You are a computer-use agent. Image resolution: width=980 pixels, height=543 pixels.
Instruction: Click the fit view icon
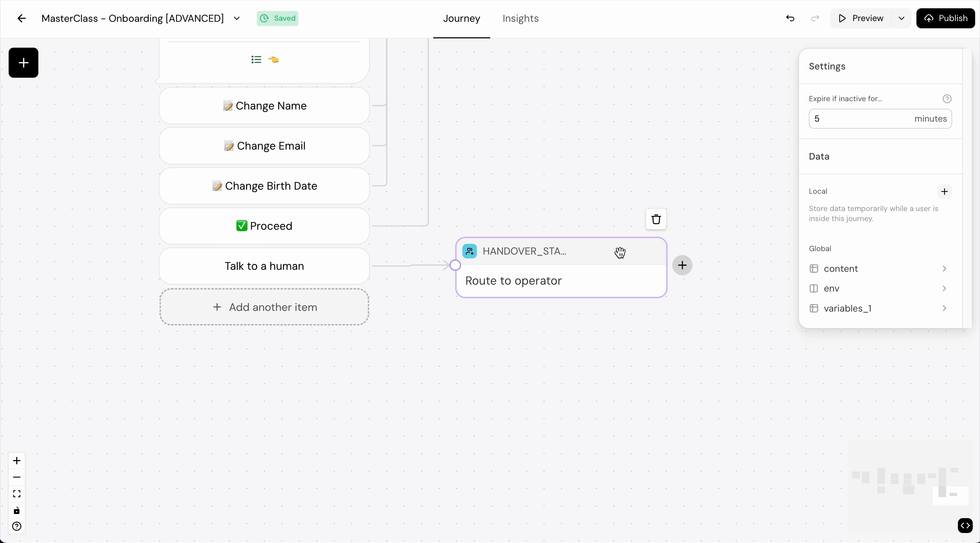click(x=17, y=494)
